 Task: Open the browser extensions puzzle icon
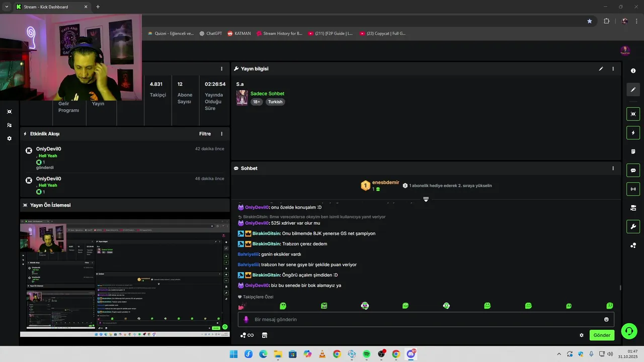(x=606, y=21)
